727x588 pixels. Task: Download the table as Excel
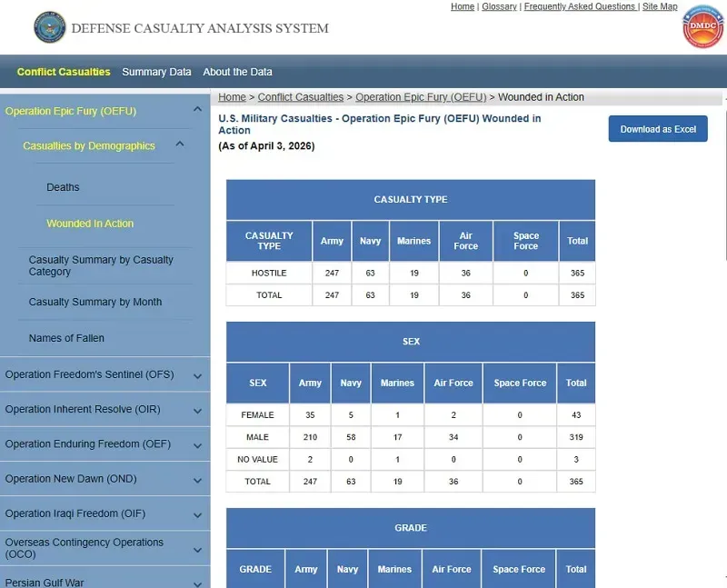coord(658,129)
